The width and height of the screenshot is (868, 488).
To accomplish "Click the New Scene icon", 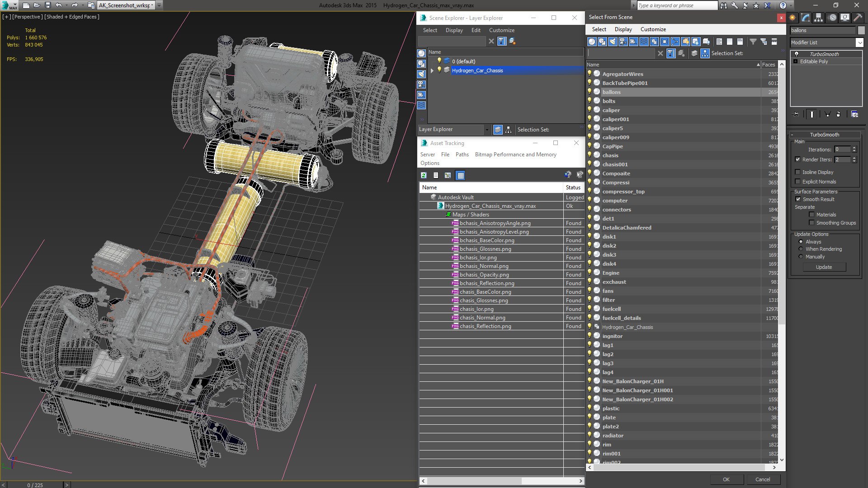I will (x=26, y=5).
